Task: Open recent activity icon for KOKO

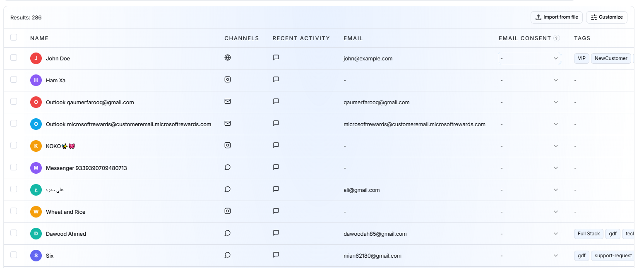Action: (x=276, y=145)
